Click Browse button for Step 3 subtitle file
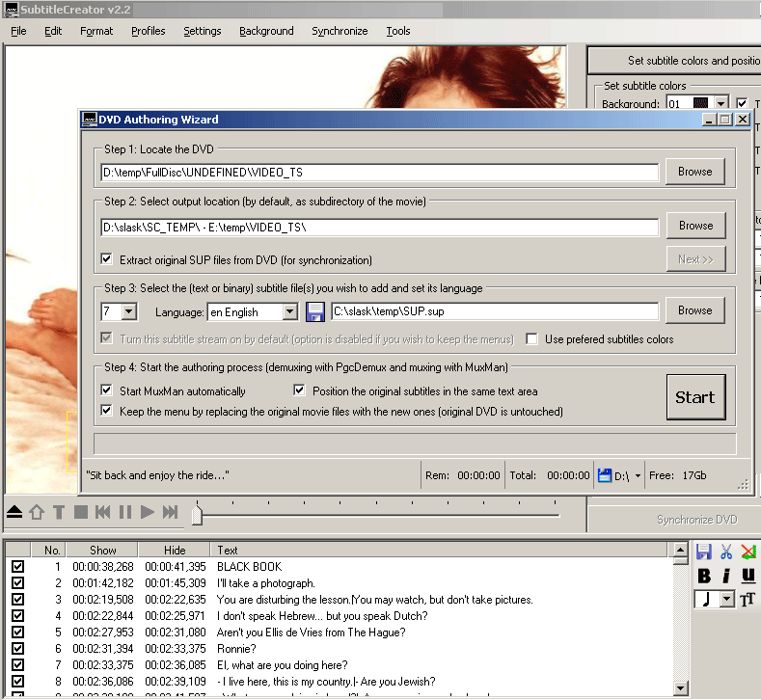The image size is (761, 700). click(x=695, y=310)
